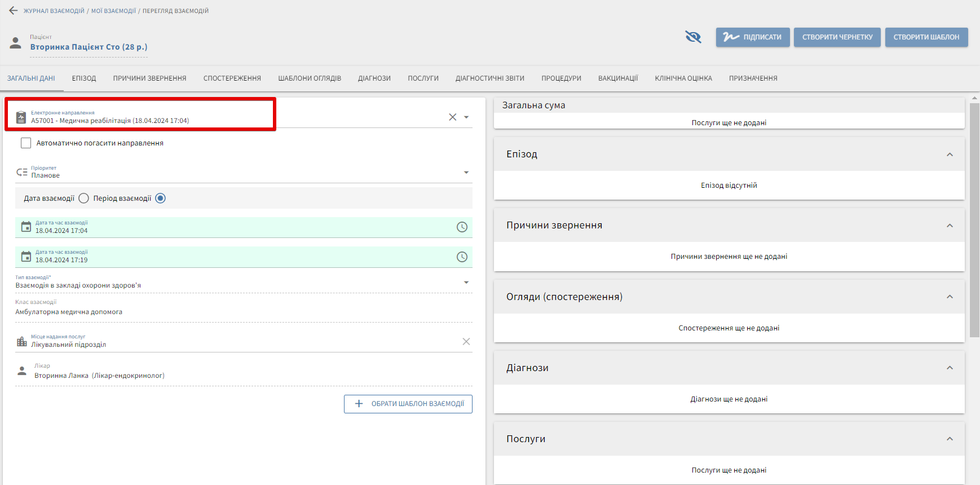The width and height of the screenshot is (980, 485).
Task: Select the Дата взаємодії radio button
Action: pos(84,199)
